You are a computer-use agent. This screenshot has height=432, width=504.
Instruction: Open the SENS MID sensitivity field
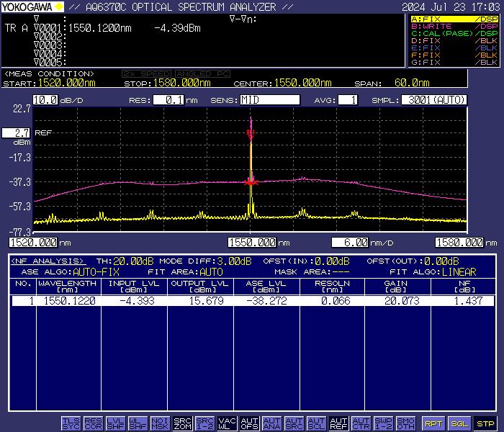(x=270, y=100)
